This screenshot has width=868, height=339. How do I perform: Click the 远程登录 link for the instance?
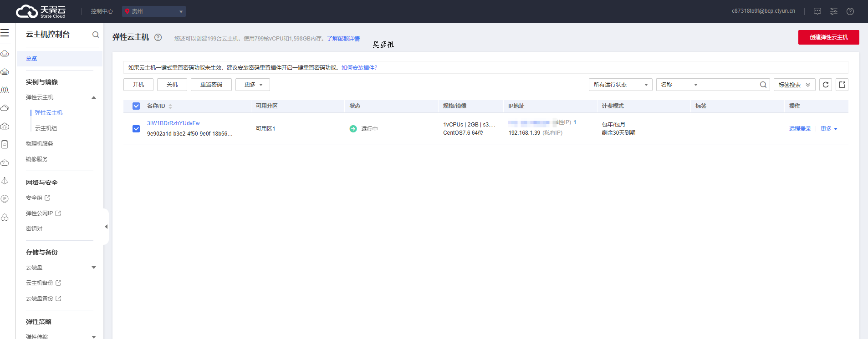pos(800,129)
